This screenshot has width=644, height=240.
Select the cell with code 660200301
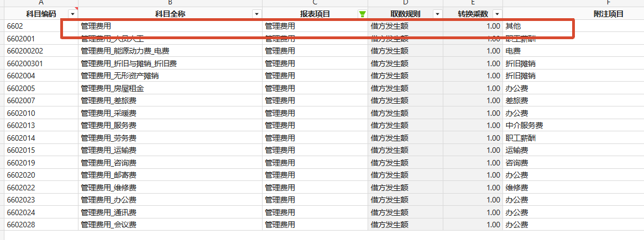(x=41, y=63)
